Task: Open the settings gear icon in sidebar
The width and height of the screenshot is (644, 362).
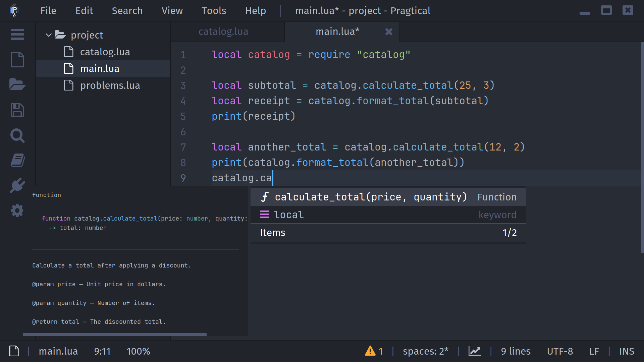Action: pyautogui.click(x=17, y=210)
